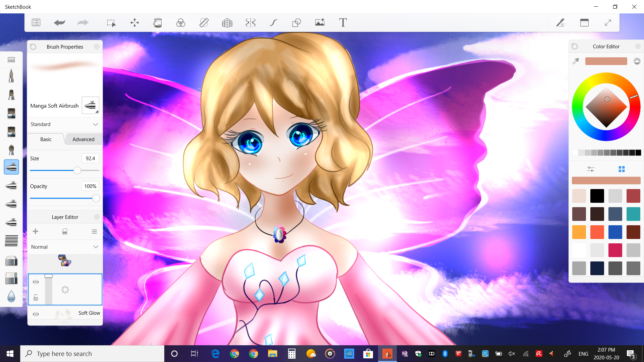Switch to color sliders view
The height and width of the screenshot is (362, 644).
click(590, 169)
